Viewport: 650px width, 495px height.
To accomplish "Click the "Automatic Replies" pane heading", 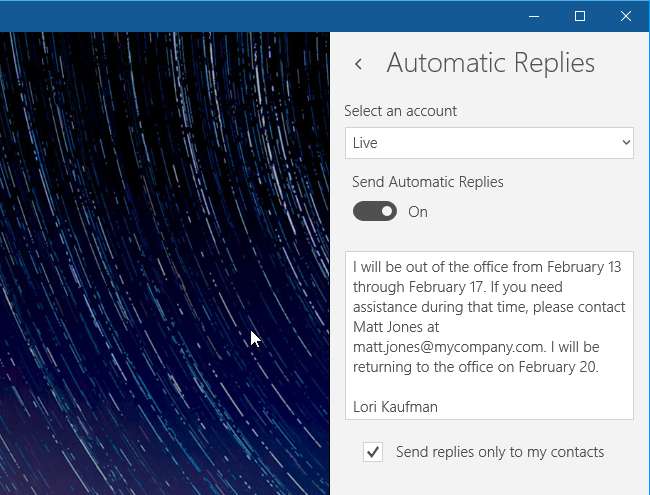I will (x=490, y=63).
